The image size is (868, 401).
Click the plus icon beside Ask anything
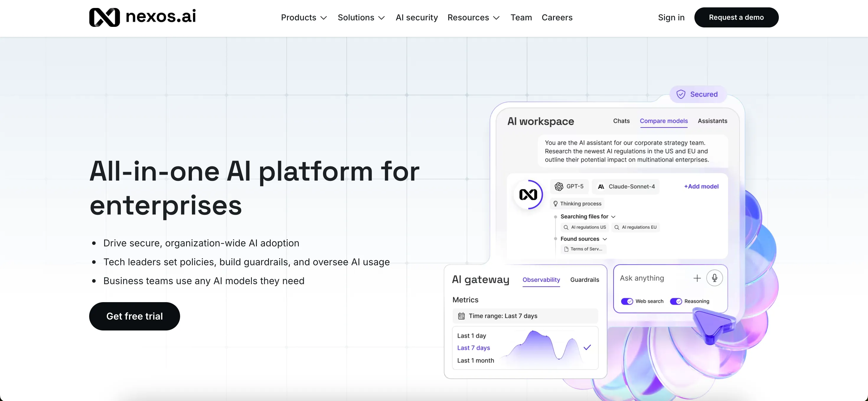697,278
